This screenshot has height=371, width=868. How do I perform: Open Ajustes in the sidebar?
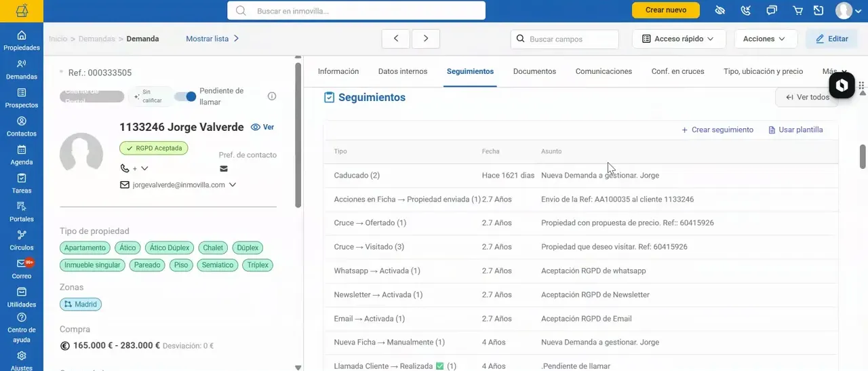(22, 360)
